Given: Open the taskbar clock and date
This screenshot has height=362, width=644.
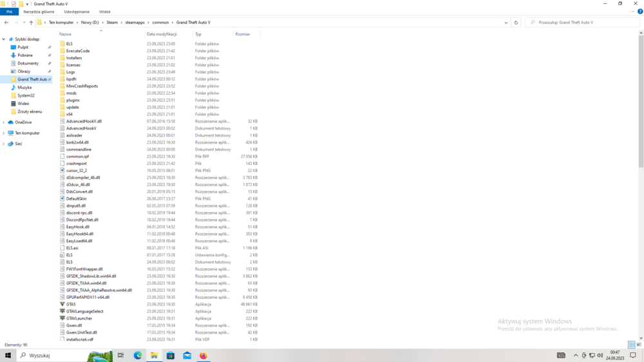Looking at the screenshot, I should pyautogui.click(x=615, y=356).
